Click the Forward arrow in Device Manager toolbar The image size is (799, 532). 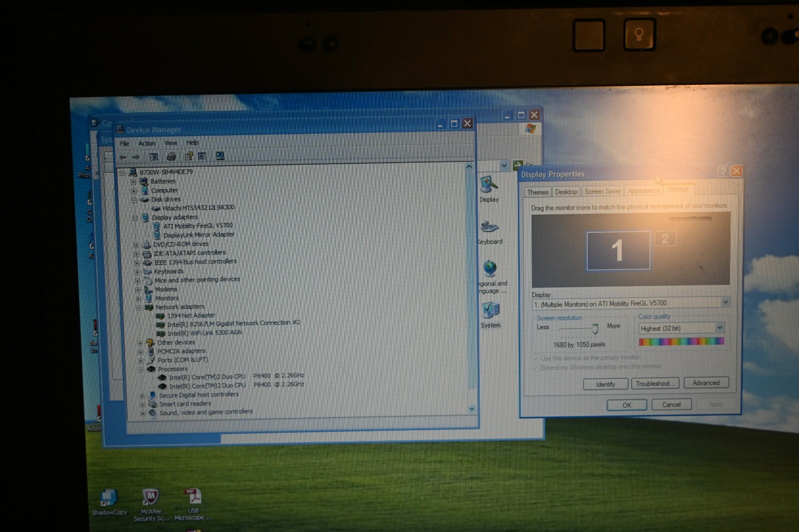(x=135, y=157)
